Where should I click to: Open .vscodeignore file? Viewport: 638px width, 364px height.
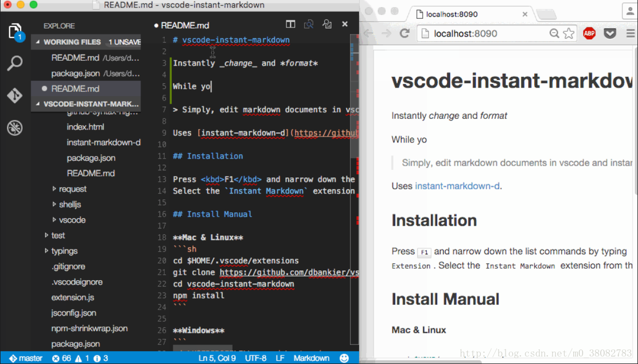click(x=77, y=282)
